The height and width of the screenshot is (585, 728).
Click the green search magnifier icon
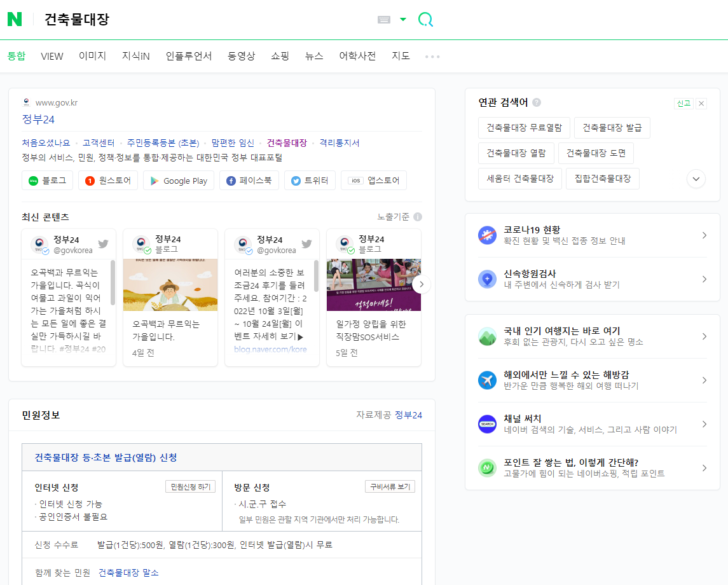[425, 20]
